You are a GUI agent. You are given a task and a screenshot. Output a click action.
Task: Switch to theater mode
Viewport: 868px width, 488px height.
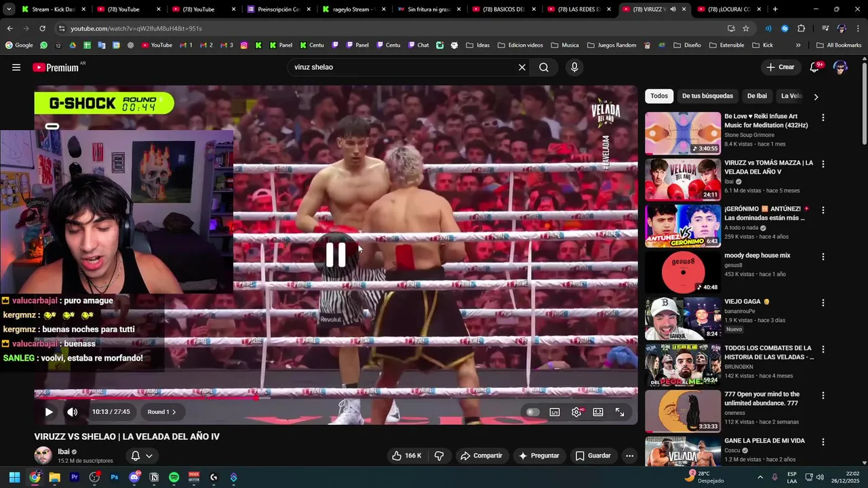(x=598, y=411)
